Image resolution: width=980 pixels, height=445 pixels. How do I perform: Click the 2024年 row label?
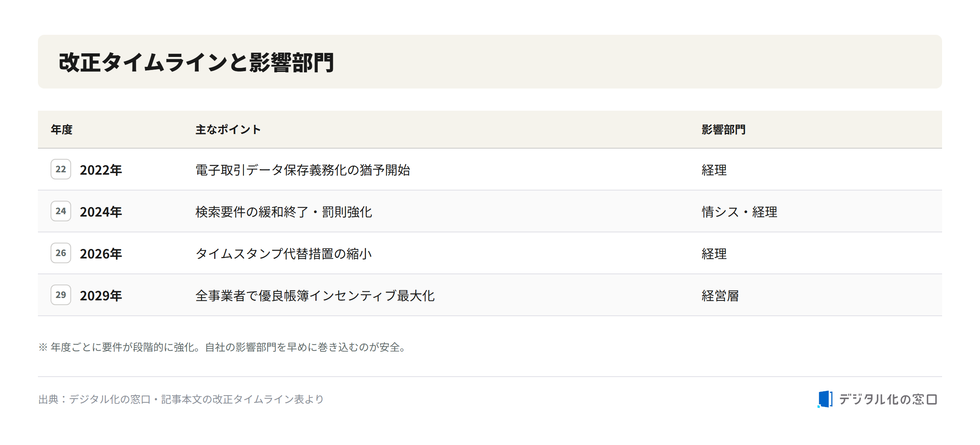pos(101,212)
